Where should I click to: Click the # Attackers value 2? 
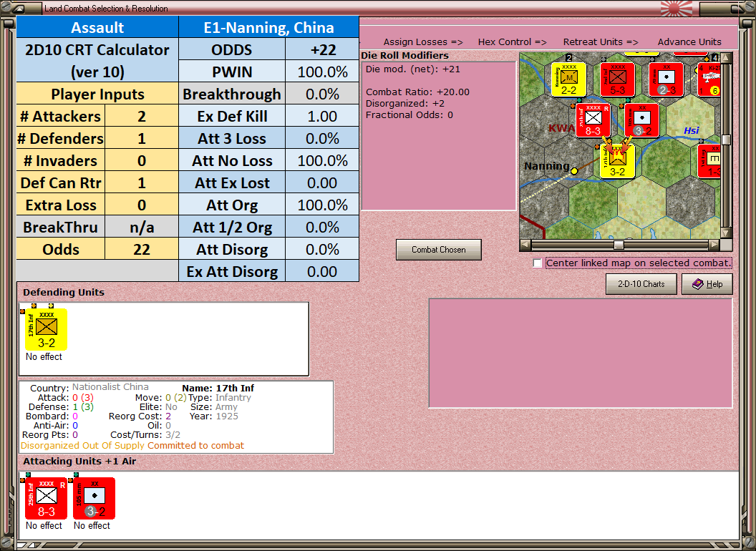[142, 116]
